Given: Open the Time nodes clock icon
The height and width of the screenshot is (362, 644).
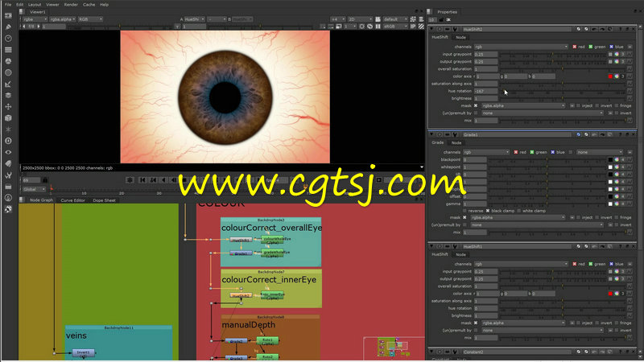Looking at the screenshot, I should click(x=8, y=38).
